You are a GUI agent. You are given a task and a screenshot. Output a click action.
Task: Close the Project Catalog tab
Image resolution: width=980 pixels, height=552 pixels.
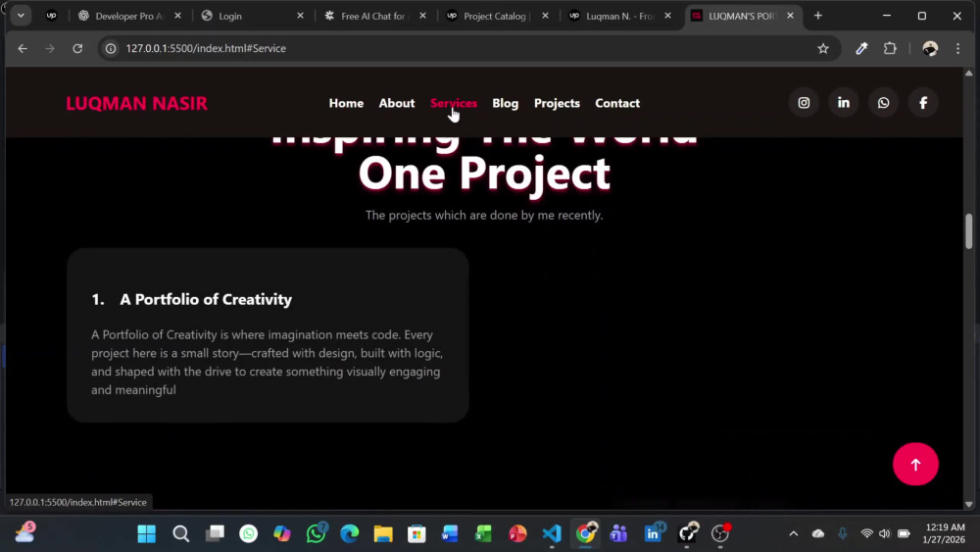545,16
